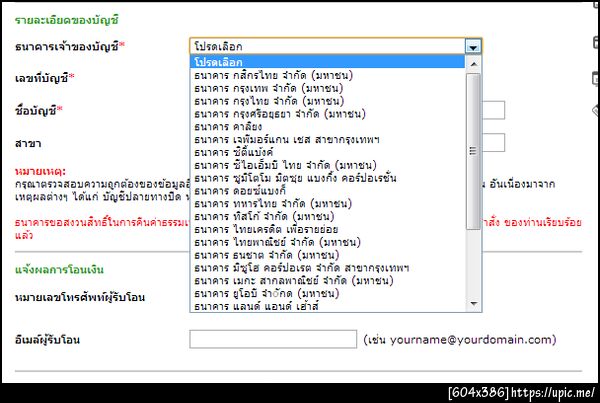Choose ธนาคาร ไทยเครดิต เพื่อรายย่อย
The height and width of the screenshot is (403, 600).
pos(328,229)
